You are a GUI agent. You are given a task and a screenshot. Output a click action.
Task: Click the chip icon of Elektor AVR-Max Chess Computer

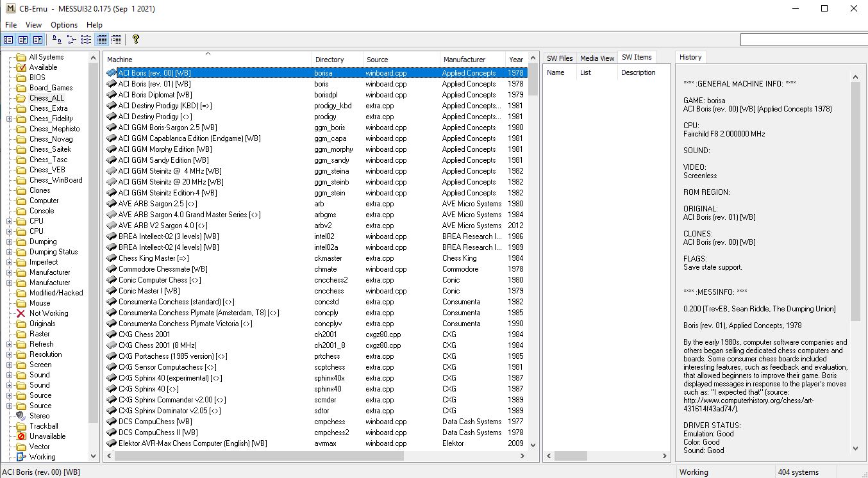pos(112,443)
